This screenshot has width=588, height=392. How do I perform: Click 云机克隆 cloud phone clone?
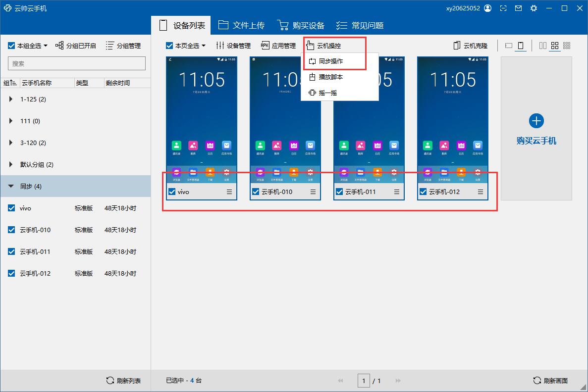[470, 46]
